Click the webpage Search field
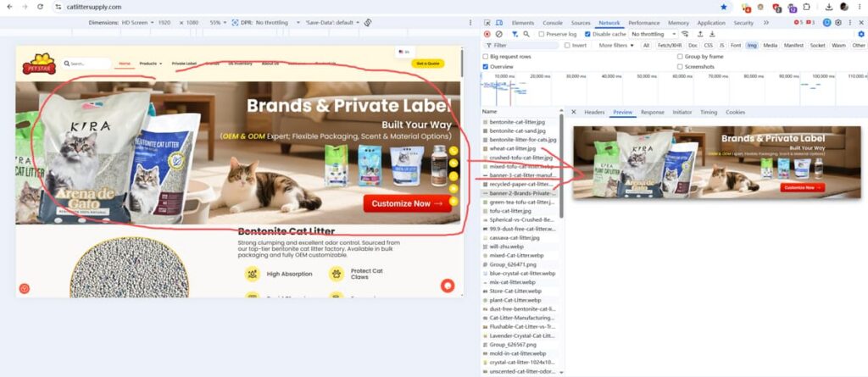 [x=87, y=64]
